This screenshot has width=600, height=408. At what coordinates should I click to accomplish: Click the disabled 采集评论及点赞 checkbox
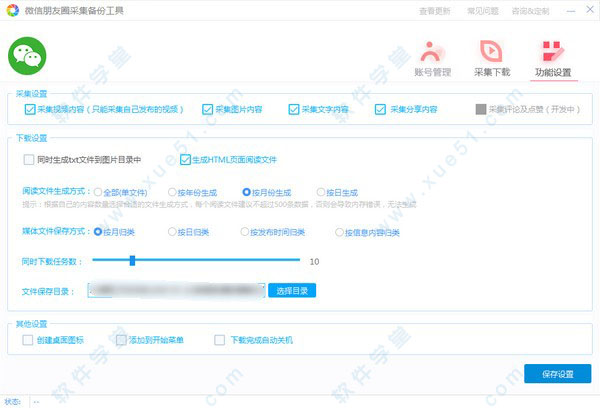point(481,109)
